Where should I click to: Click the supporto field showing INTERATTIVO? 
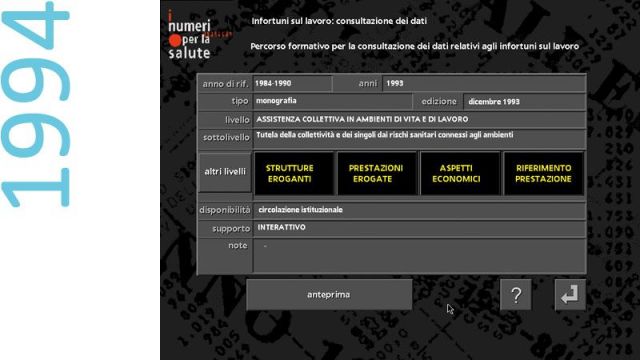[419, 228]
